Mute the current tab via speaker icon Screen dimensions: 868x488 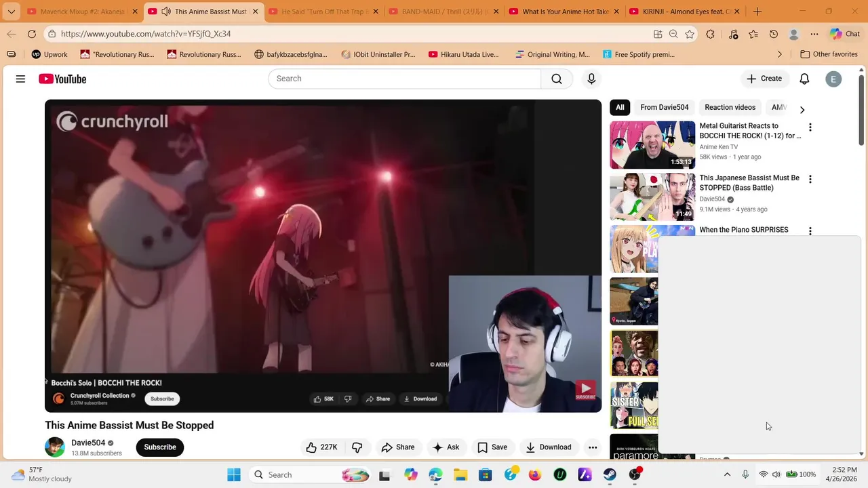[x=166, y=12]
